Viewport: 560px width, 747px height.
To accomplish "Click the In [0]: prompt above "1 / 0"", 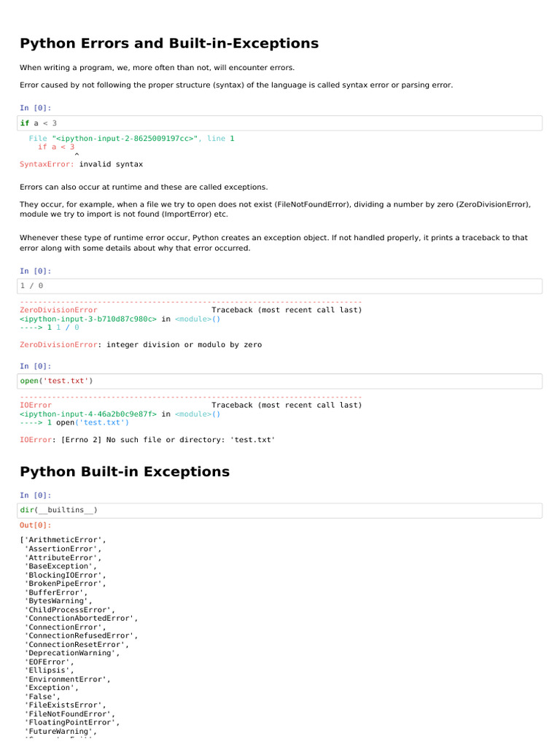I will 36,271.
